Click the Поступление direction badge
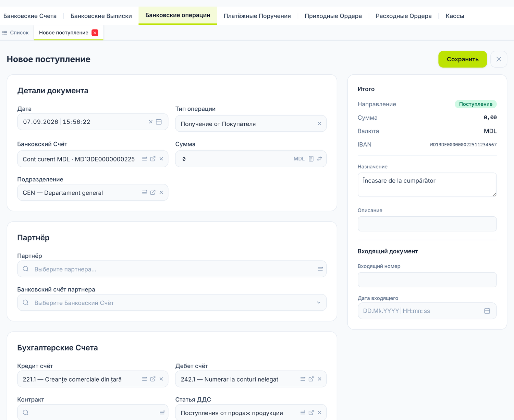514x420 pixels. coord(476,104)
